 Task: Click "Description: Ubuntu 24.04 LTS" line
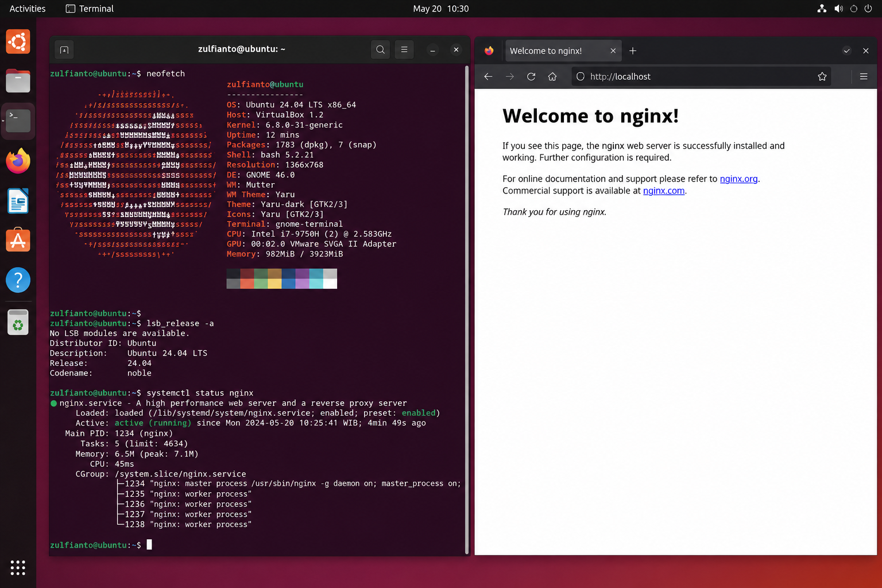[129, 354]
